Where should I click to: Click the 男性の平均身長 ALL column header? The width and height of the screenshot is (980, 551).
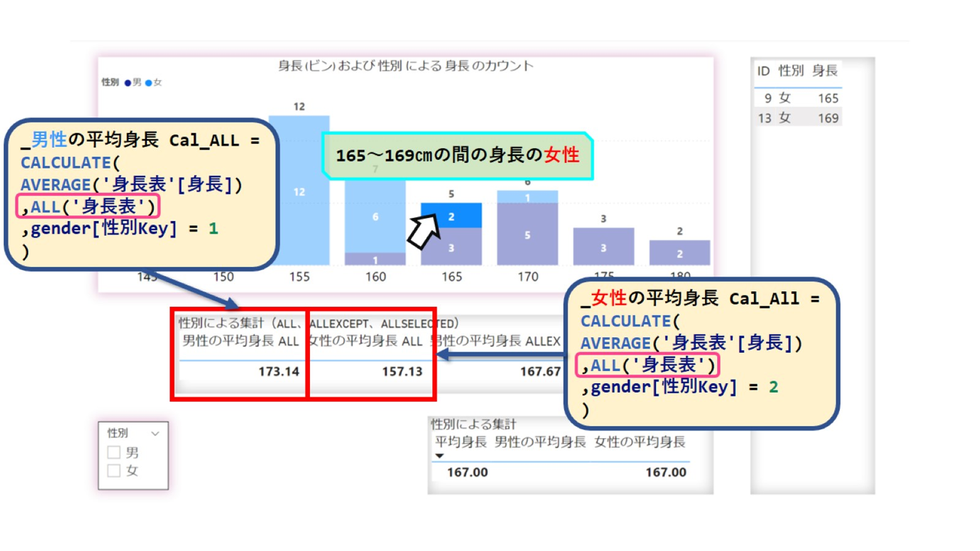pos(240,341)
